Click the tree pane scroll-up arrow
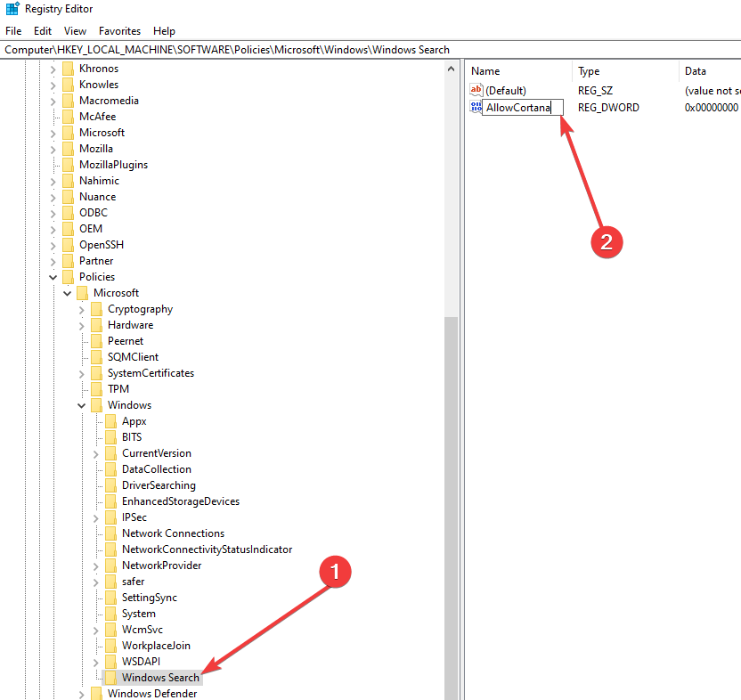 click(451, 69)
